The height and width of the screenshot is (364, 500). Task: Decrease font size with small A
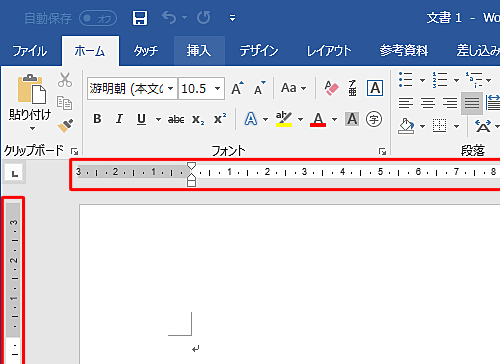(260, 88)
